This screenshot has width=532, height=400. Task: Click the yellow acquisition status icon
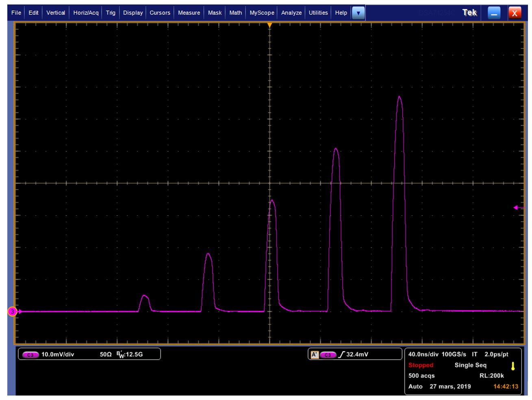[512, 366]
